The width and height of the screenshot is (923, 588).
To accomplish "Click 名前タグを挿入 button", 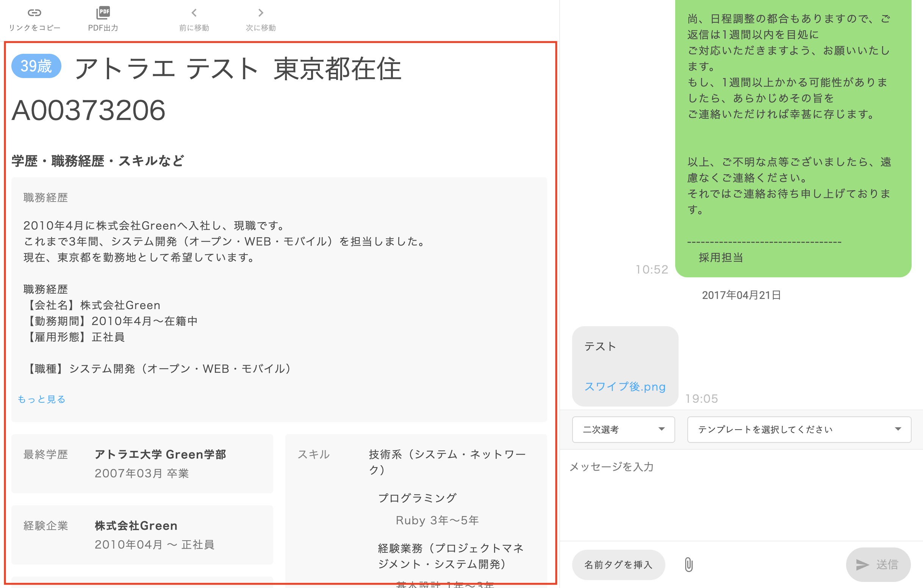I will click(x=618, y=564).
